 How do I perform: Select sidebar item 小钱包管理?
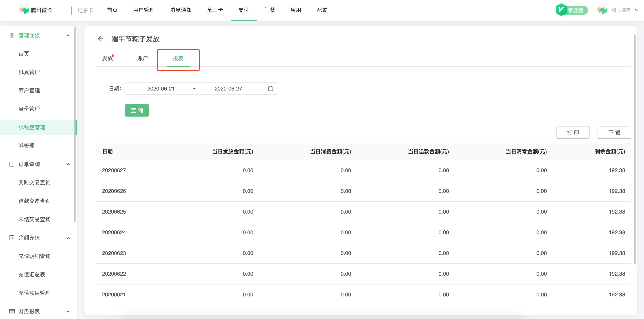[38, 127]
